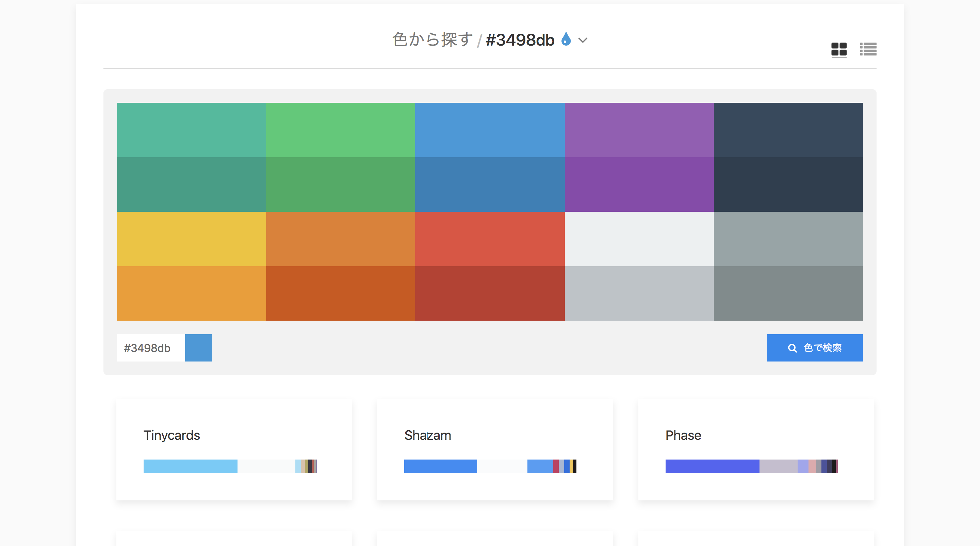Screen dimensions: 980x546
Task: Select the blue Shazam primary swatch
Action: [x=440, y=467]
